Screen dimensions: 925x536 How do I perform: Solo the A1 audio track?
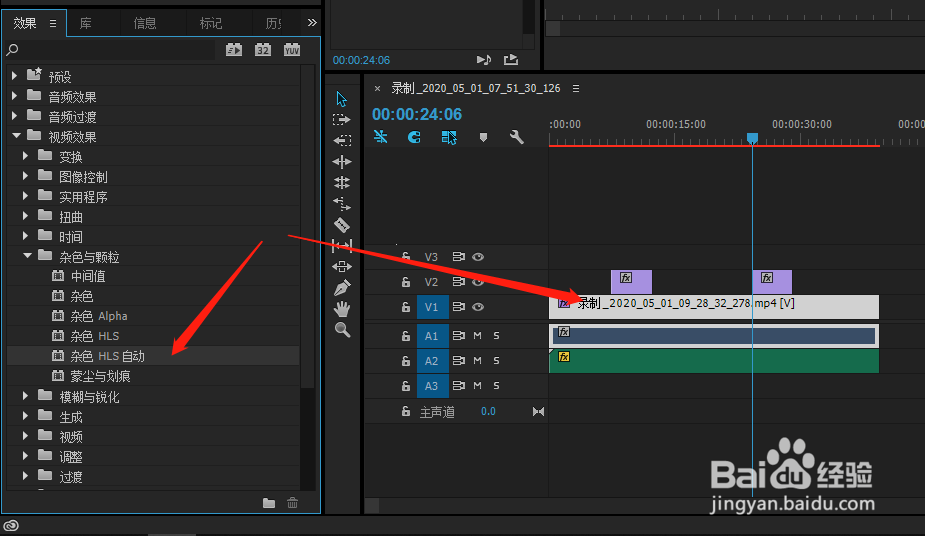(496, 336)
